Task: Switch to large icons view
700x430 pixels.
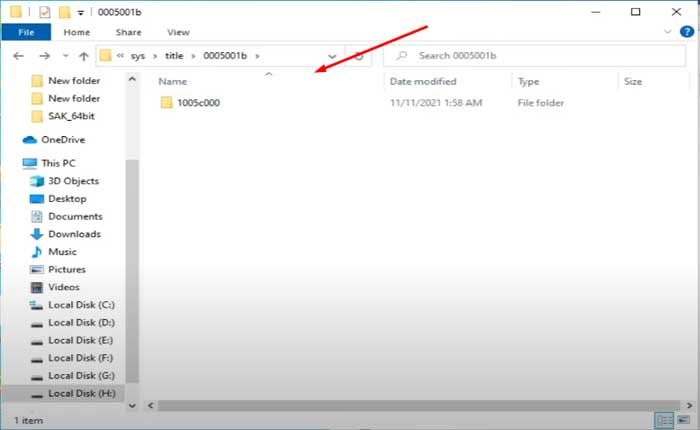Action: [684, 420]
